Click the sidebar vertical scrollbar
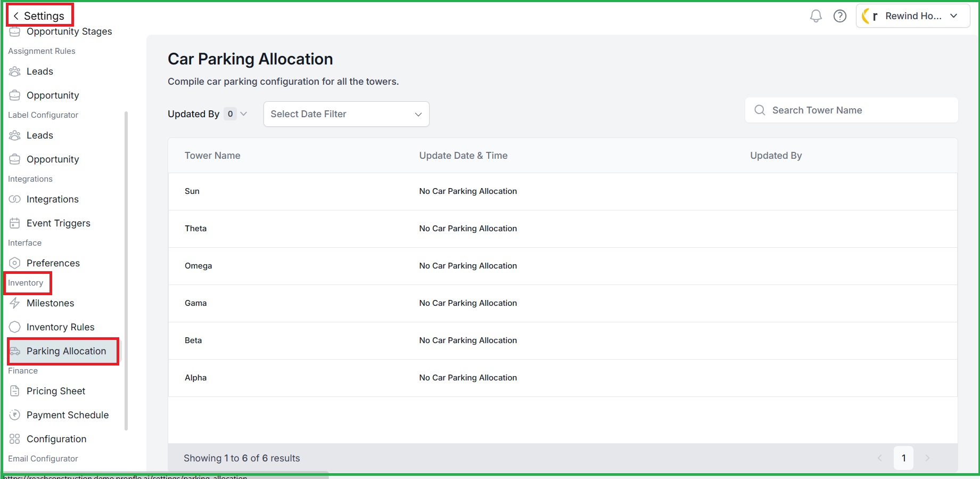The width and height of the screenshot is (980, 479). click(126, 270)
